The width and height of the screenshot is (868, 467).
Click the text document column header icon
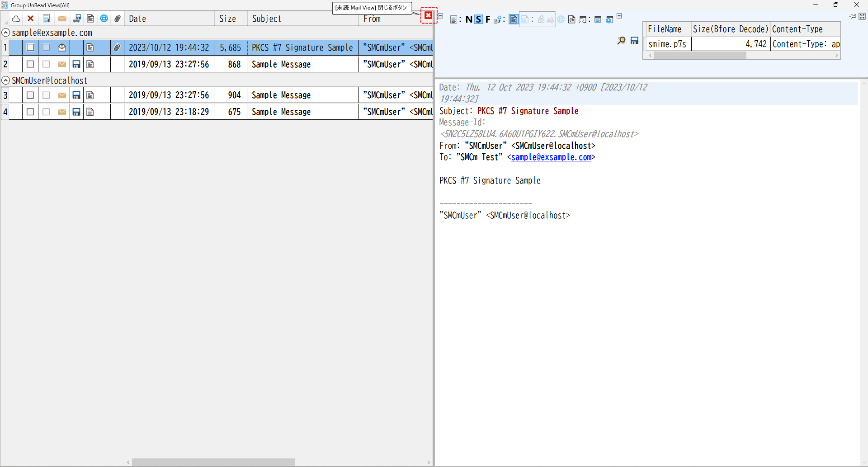pyautogui.click(x=90, y=19)
